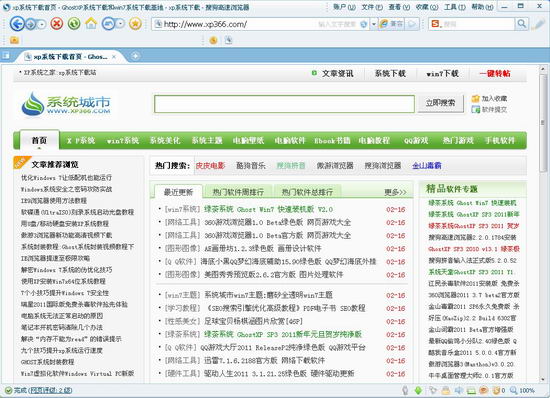Open the 文章资讯 top link
Screen dimensions: 550x398
(337, 74)
